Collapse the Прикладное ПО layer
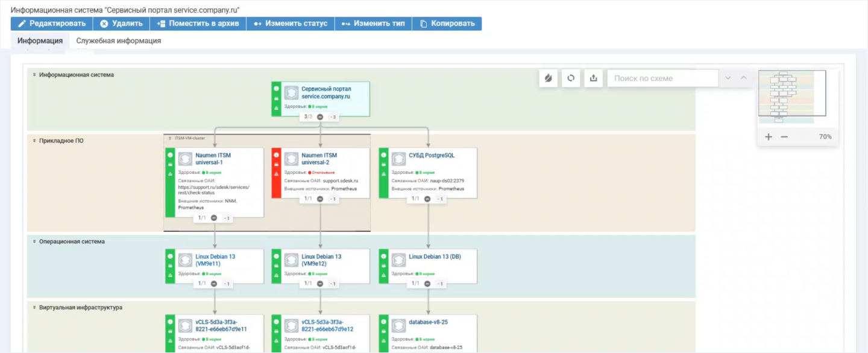 34,141
